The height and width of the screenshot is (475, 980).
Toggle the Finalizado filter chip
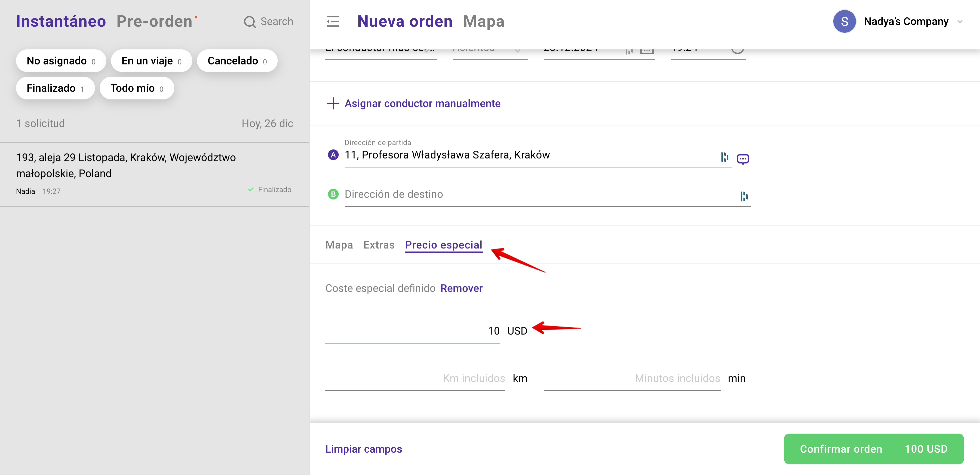pos(55,88)
